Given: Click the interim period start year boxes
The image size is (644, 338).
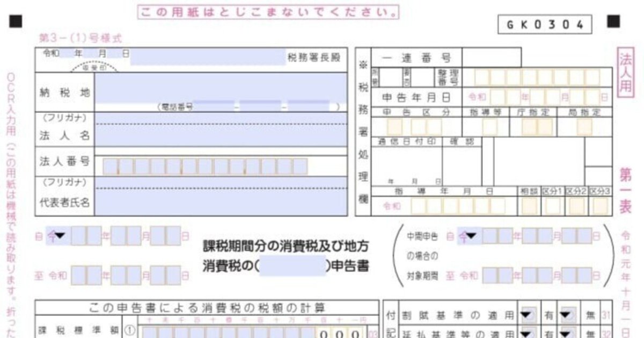Looking at the screenshot, I should 497,235.
